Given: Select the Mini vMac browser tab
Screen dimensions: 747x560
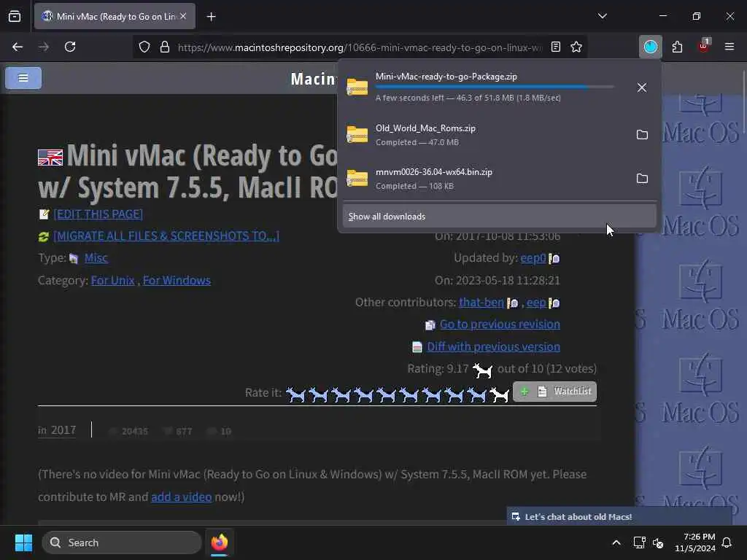Looking at the screenshot, I should click(115, 16).
